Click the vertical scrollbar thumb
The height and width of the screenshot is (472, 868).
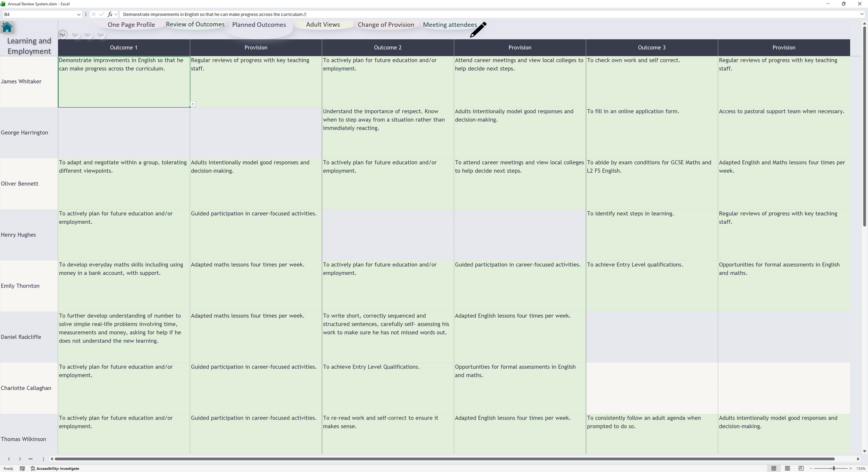(x=864, y=126)
